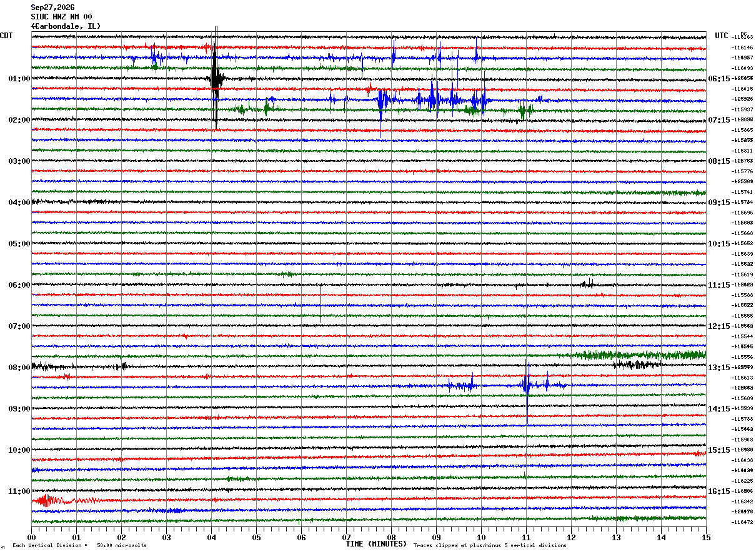Click minute 08 on the bottom axis
Viewport: 756px width, 554px height.
(x=391, y=537)
